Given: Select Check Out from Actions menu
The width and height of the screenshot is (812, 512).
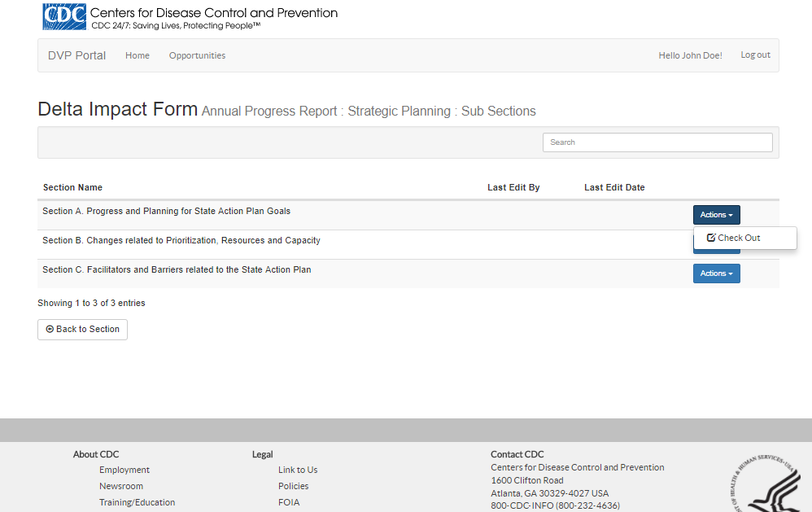Looking at the screenshot, I should (734, 238).
